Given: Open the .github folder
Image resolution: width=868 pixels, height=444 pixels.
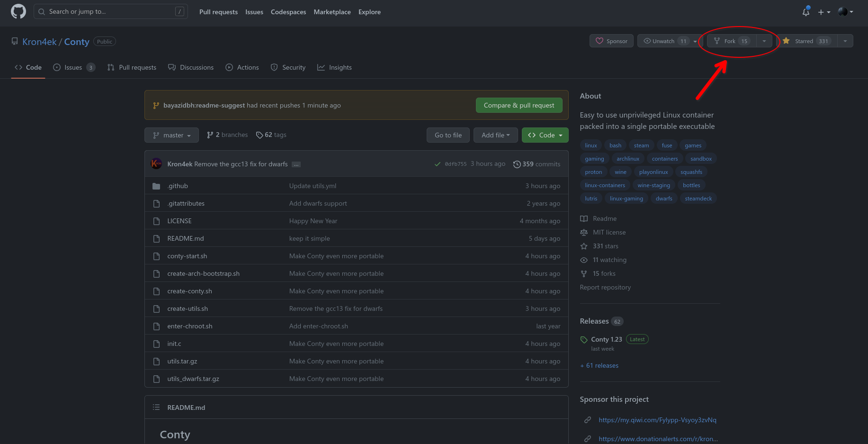Looking at the screenshot, I should 178,186.
